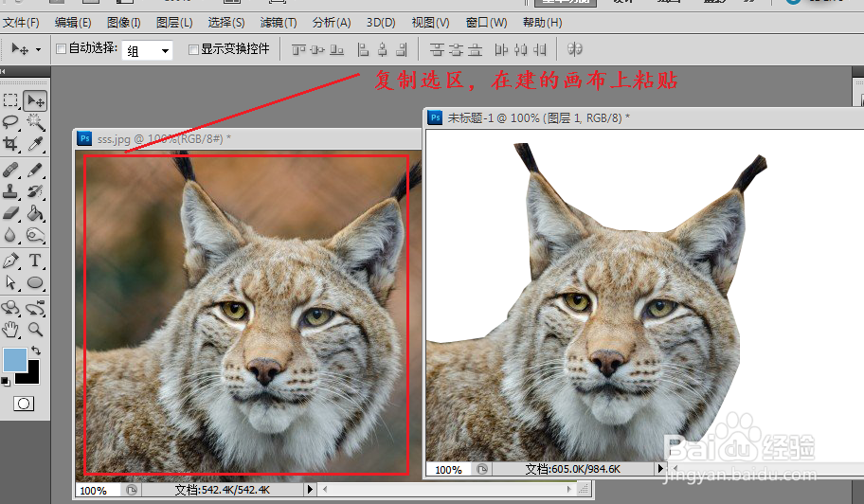The width and height of the screenshot is (864, 504).
Task: Open the 滤镜(T) menu
Action: (x=279, y=23)
